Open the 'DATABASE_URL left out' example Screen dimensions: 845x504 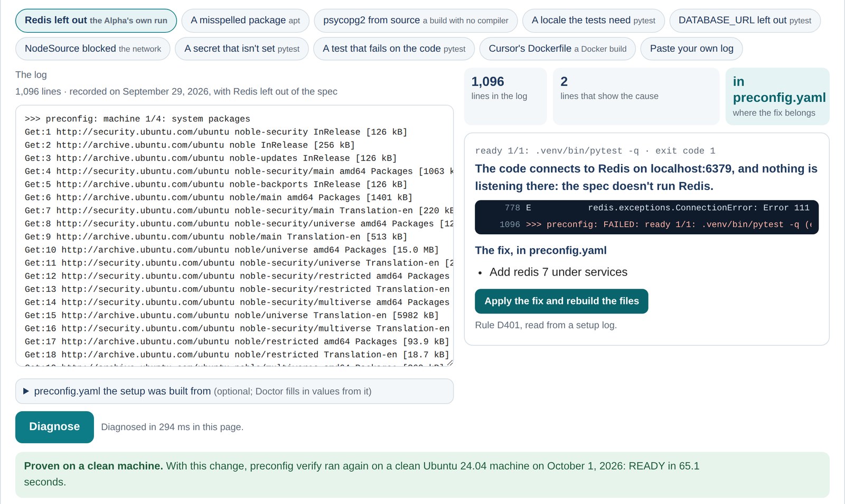tap(745, 21)
